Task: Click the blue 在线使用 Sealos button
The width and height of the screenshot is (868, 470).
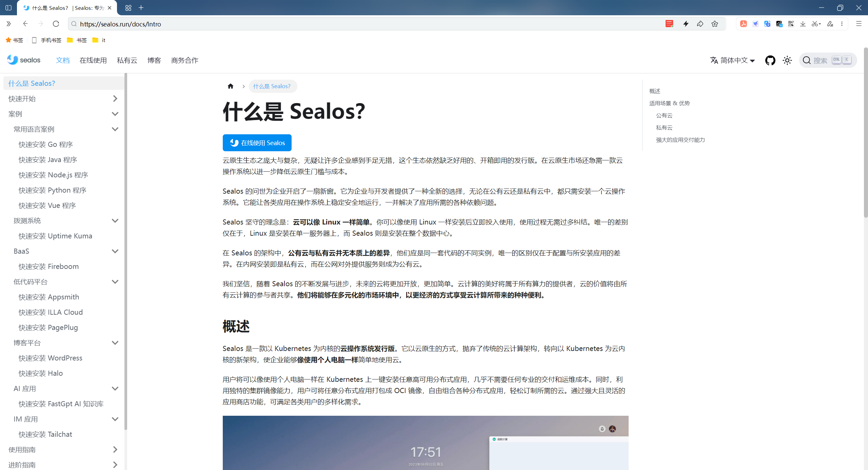Action: tap(257, 143)
